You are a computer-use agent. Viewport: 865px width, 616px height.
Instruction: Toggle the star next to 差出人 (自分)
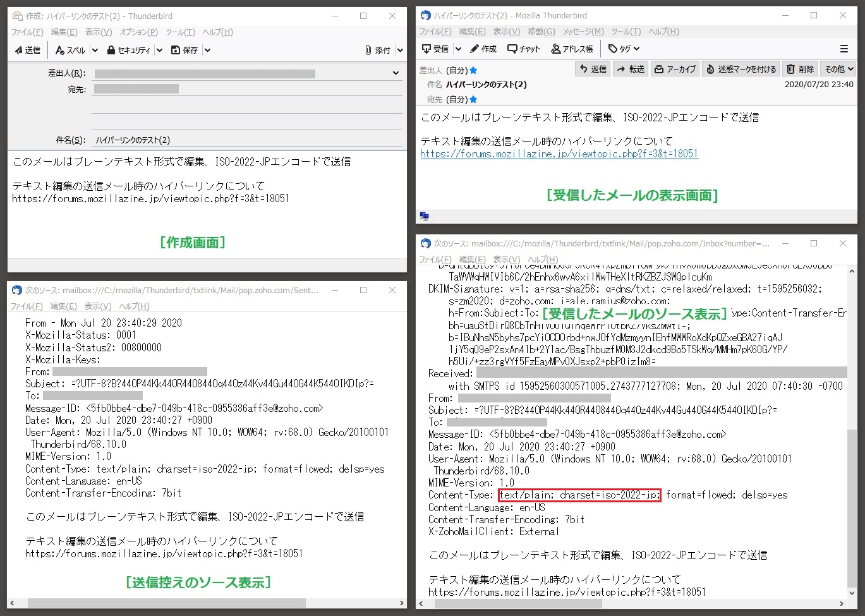(x=473, y=70)
